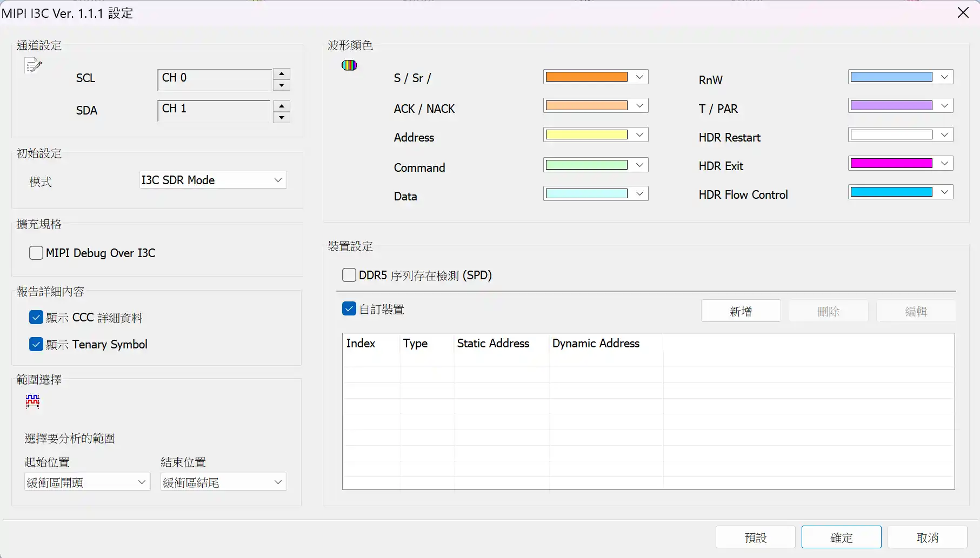Uncheck 顯示 CCC 詳細資料 option
Image resolution: width=980 pixels, height=558 pixels.
(x=36, y=318)
